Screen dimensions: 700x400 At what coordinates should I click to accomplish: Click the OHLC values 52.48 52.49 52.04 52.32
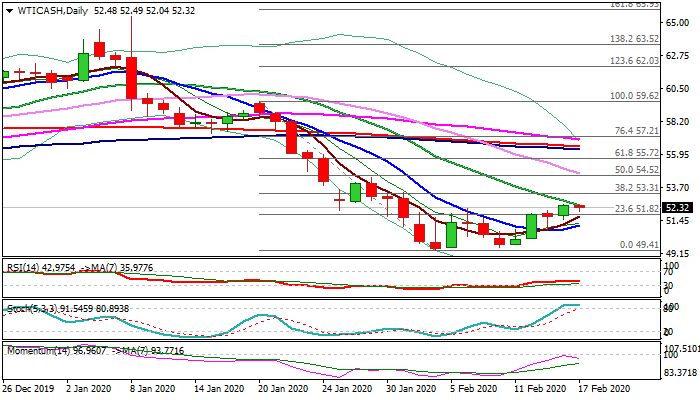(144, 11)
